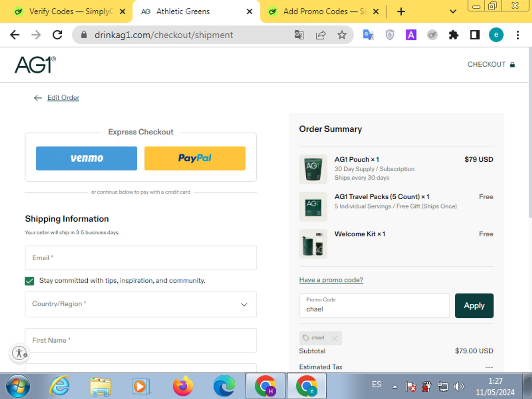This screenshot has height=399, width=532.
Task: Click the Show Desktop strip
Action: 527,386
